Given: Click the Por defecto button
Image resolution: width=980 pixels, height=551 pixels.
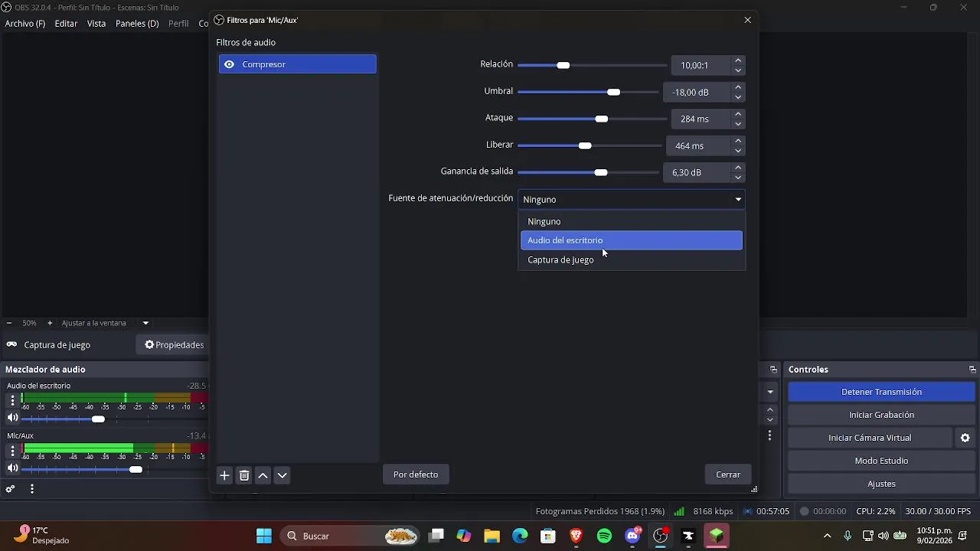Looking at the screenshot, I should click(416, 474).
